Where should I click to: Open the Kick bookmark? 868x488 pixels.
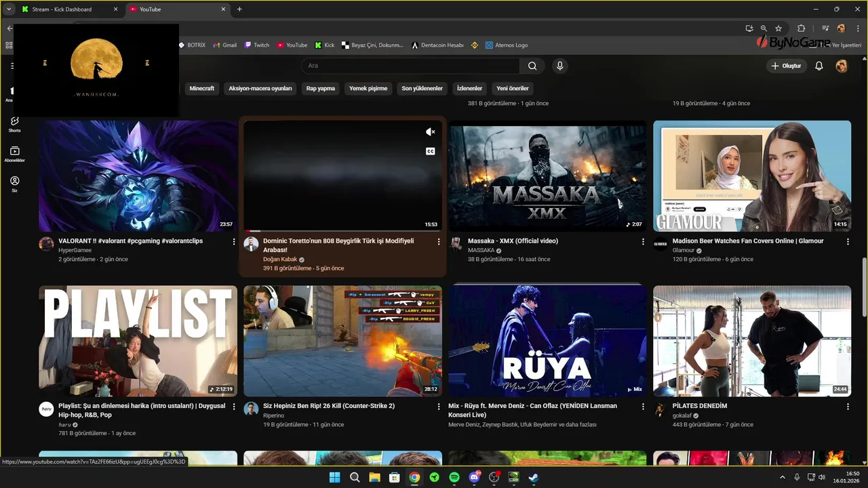click(x=324, y=45)
